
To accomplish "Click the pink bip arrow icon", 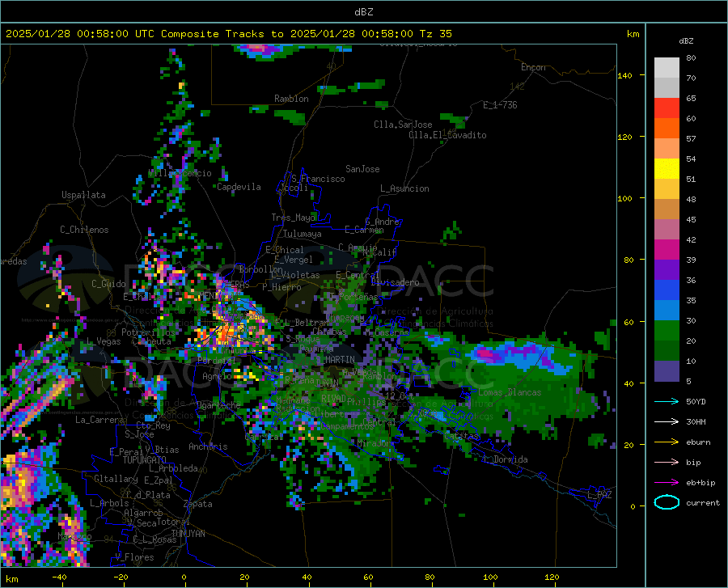I will (667, 463).
